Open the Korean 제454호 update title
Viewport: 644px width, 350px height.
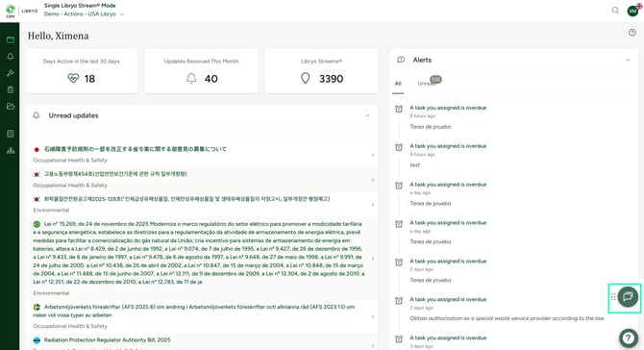115,174
